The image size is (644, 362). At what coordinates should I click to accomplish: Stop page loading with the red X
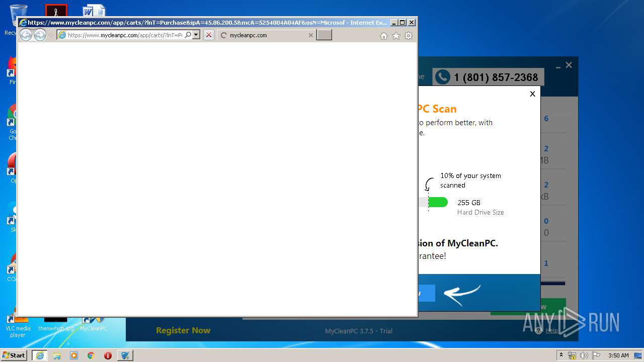coord(208,35)
